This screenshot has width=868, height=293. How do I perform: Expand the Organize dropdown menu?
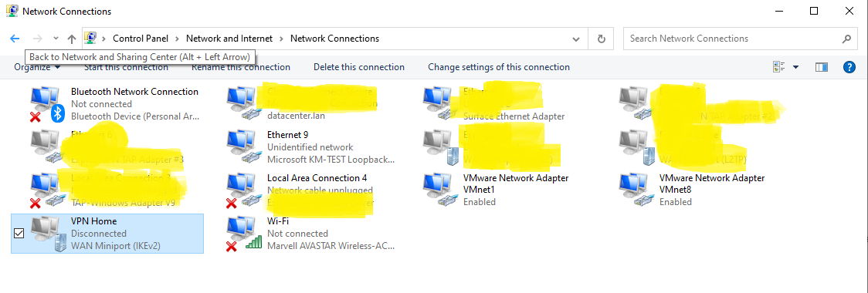pos(37,67)
